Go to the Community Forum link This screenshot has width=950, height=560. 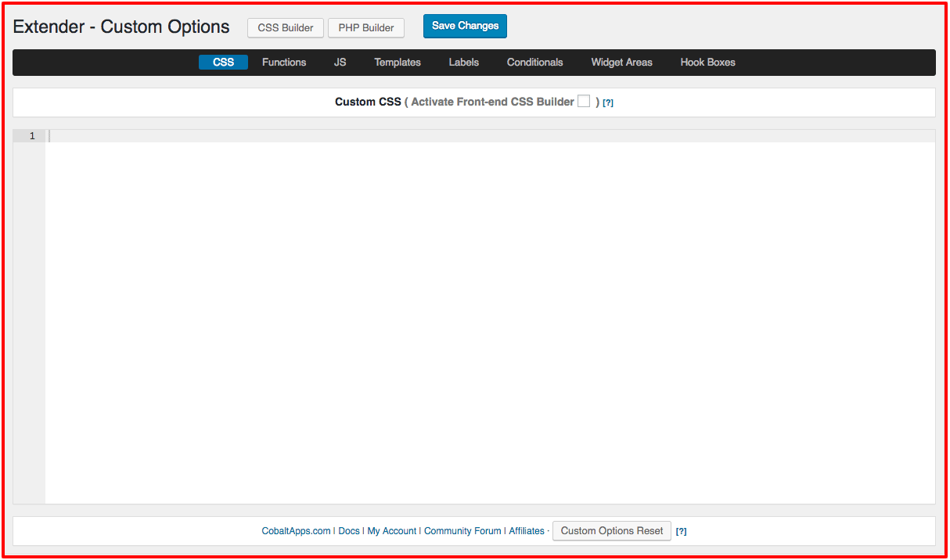click(462, 531)
